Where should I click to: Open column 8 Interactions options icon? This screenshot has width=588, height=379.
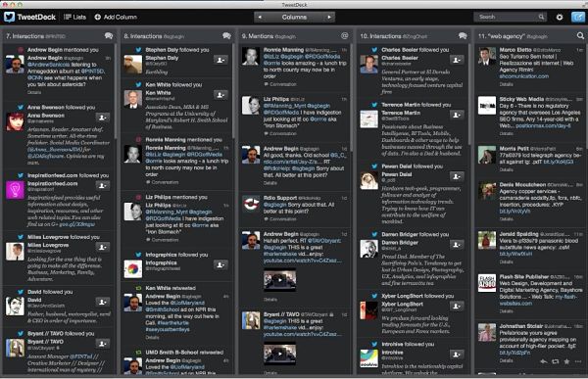click(x=226, y=36)
